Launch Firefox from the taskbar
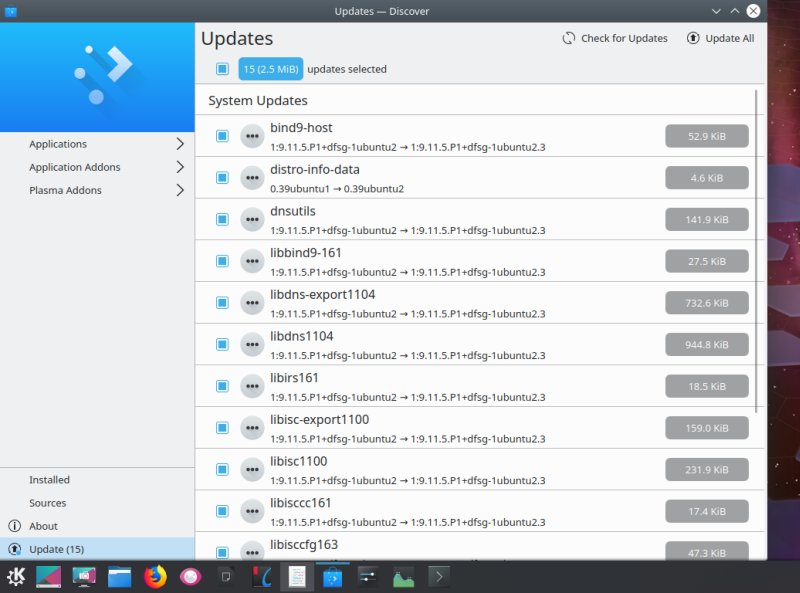 coord(157,577)
